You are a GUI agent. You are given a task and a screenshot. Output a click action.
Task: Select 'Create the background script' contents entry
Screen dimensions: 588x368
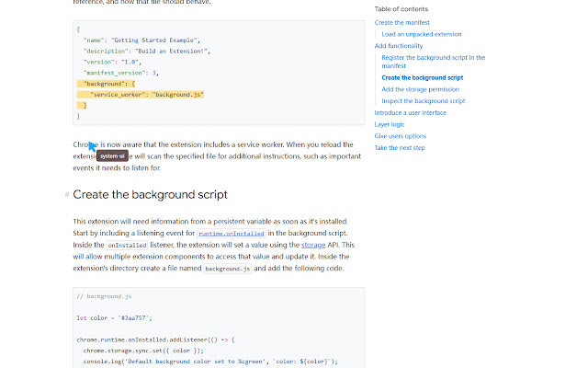[x=423, y=77]
